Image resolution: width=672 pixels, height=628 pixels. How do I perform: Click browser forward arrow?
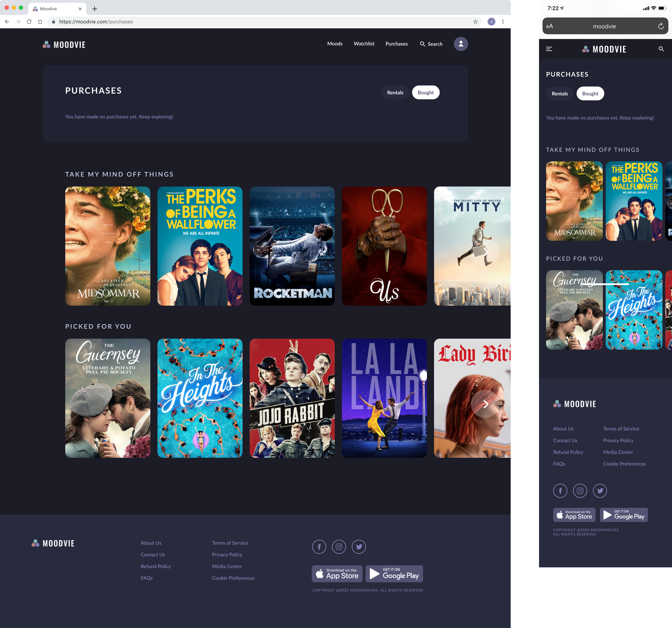point(18,22)
